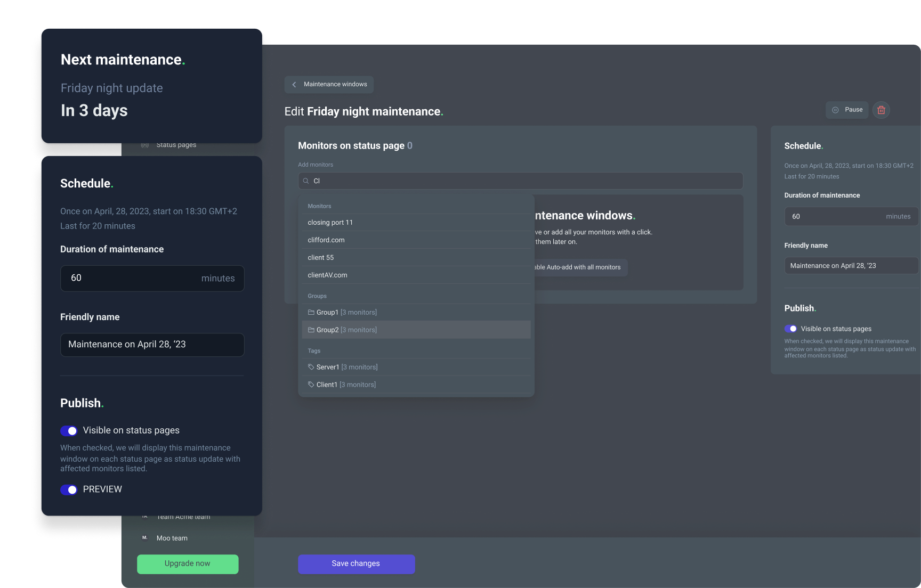
Task: Toggle Visible on status pages in left card
Action: point(69,431)
